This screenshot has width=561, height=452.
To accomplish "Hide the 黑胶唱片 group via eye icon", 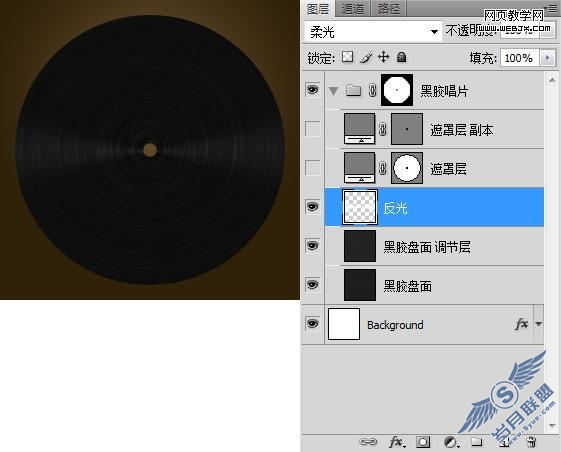I will [x=312, y=89].
